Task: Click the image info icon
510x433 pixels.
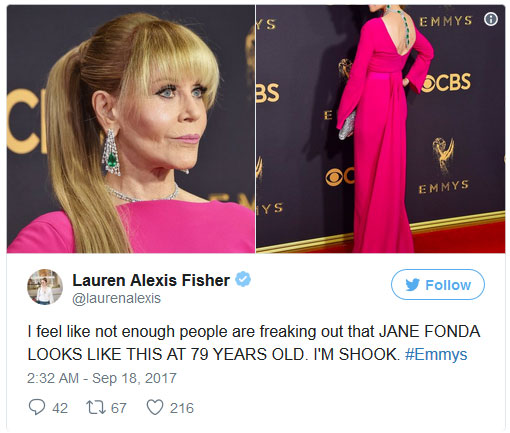Action: [x=491, y=19]
